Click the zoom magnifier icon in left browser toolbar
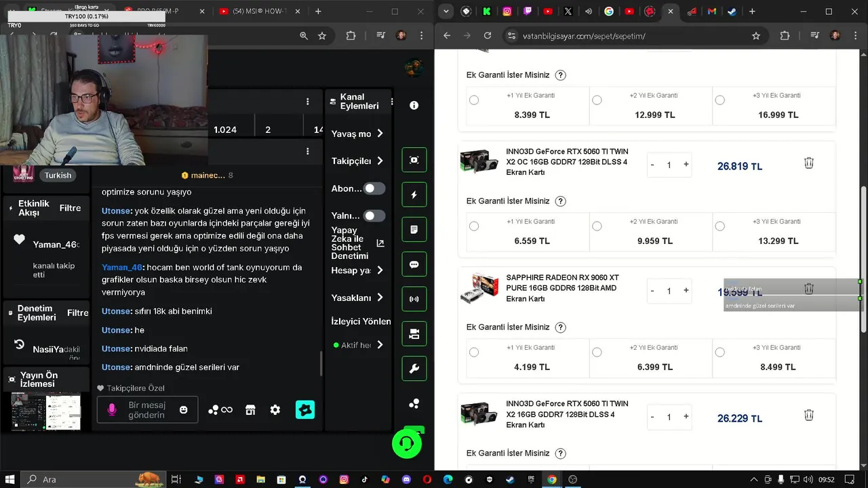 [x=304, y=36]
